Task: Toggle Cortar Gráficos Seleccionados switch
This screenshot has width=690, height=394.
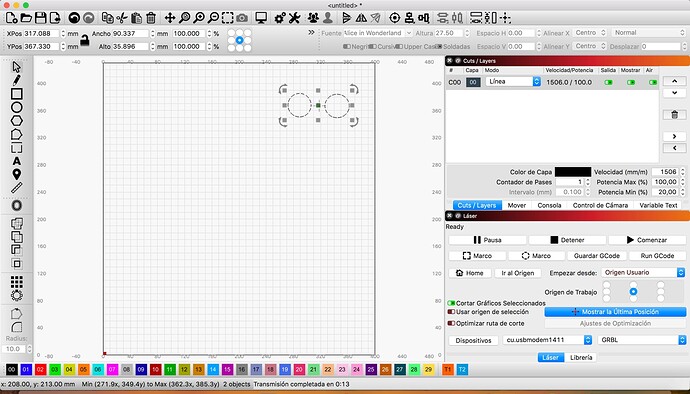Action: [x=451, y=303]
